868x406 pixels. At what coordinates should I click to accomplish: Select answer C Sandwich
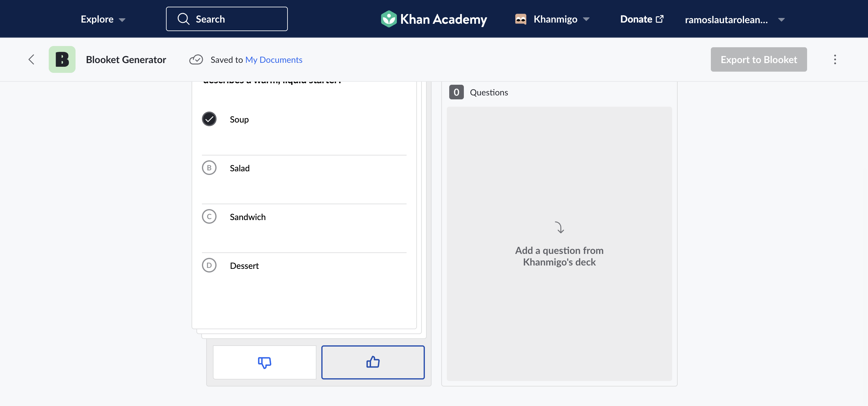(304, 216)
